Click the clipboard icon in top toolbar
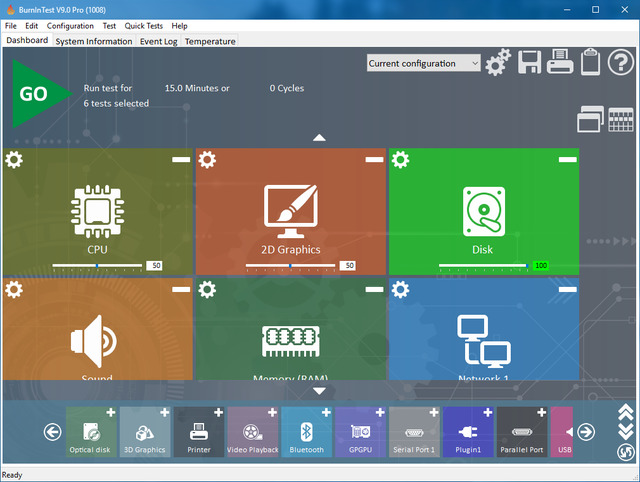Image resolution: width=640 pixels, height=482 pixels. pos(590,63)
